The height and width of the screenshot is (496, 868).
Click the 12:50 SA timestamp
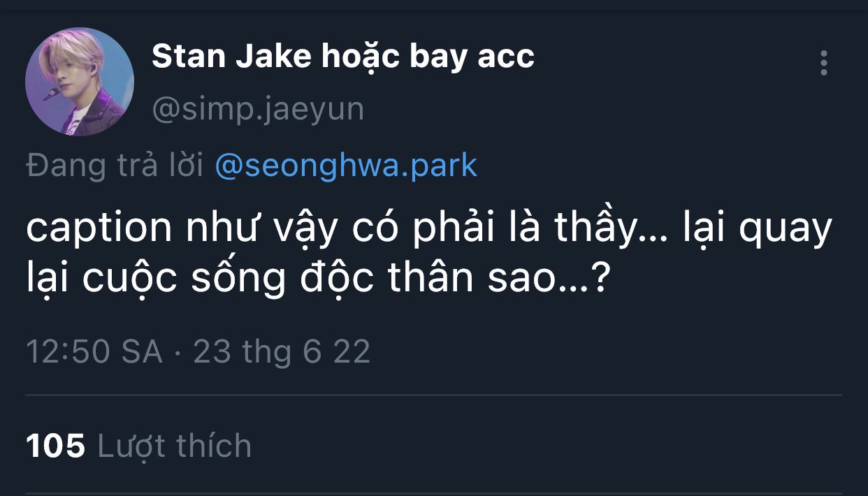point(94,351)
